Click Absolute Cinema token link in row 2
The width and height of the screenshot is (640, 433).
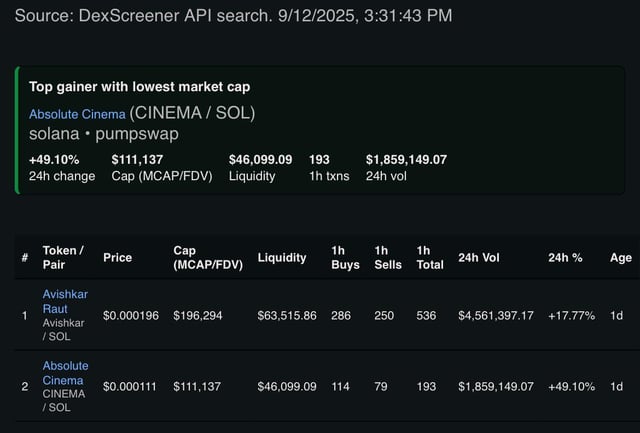point(65,373)
